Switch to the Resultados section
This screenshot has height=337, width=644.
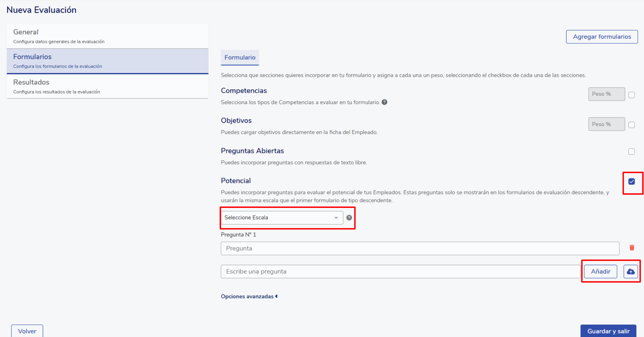(x=107, y=86)
